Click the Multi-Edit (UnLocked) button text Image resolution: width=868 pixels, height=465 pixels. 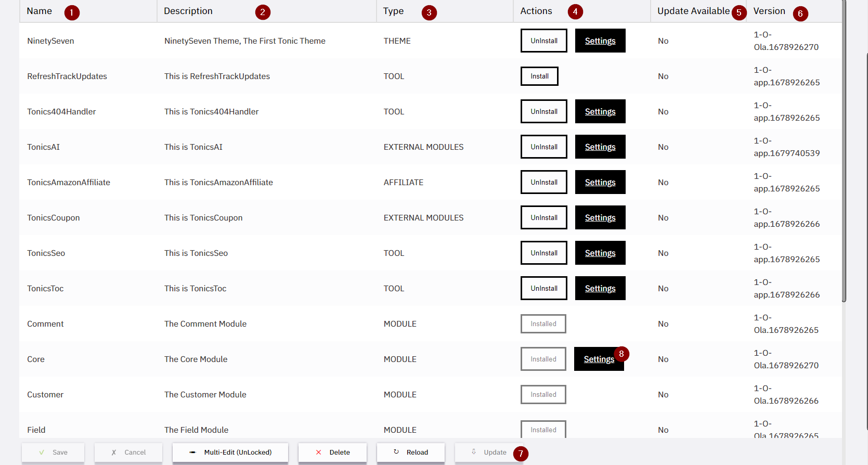point(238,453)
